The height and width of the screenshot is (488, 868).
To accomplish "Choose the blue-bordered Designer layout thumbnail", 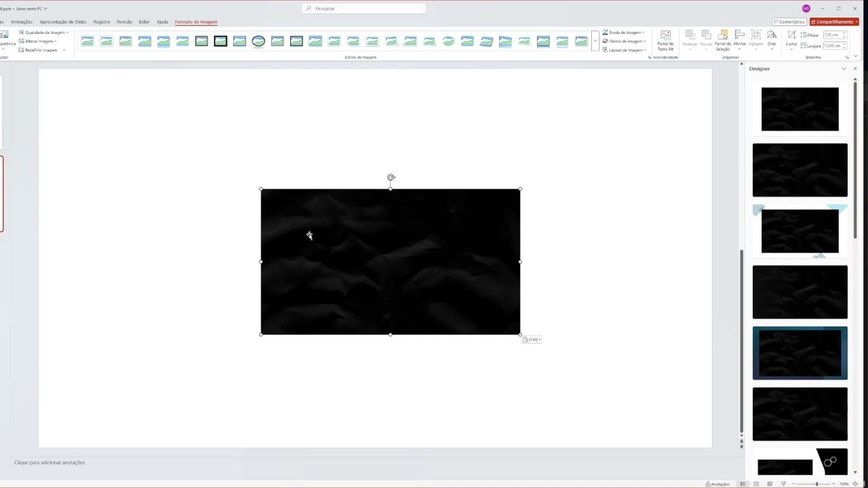I will click(x=800, y=353).
